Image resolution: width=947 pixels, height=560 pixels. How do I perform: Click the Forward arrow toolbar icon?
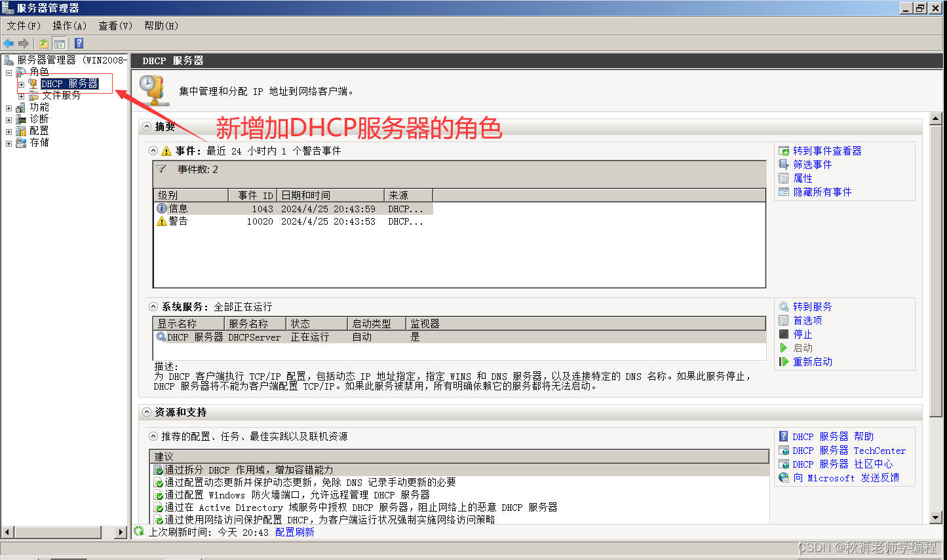[x=24, y=43]
